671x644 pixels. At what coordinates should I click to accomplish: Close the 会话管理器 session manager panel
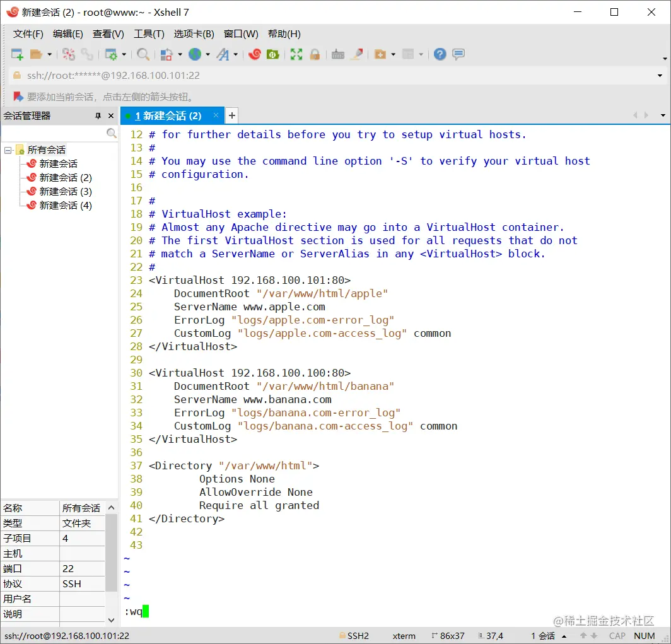coord(111,116)
